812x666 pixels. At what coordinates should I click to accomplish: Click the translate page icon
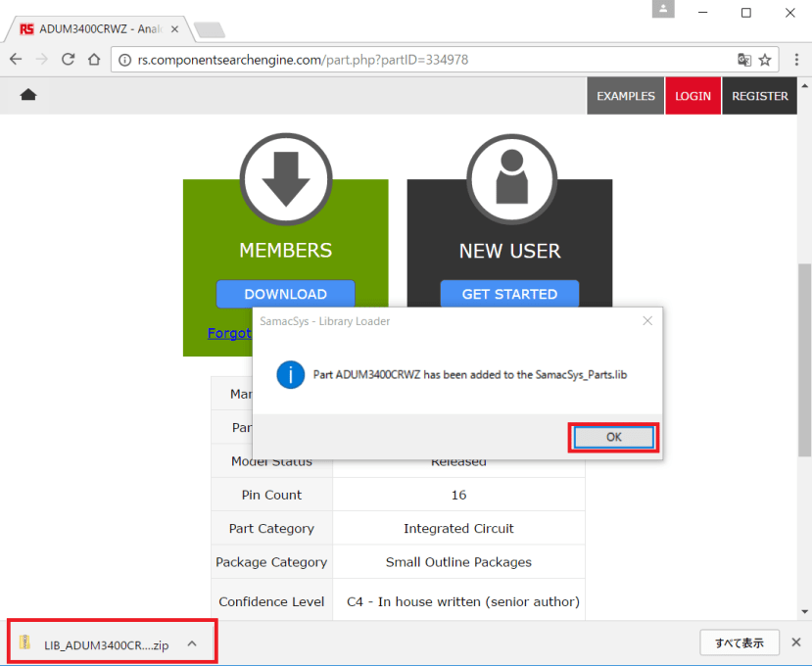click(x=744, y=60)
